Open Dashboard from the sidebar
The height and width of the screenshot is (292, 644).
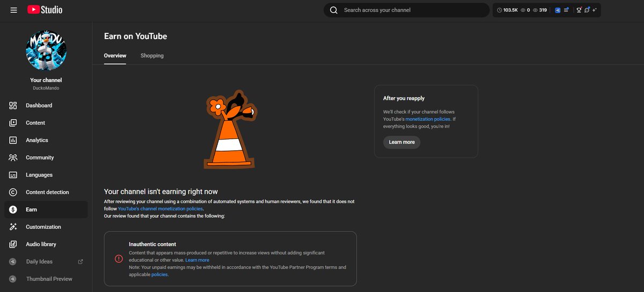46,105
